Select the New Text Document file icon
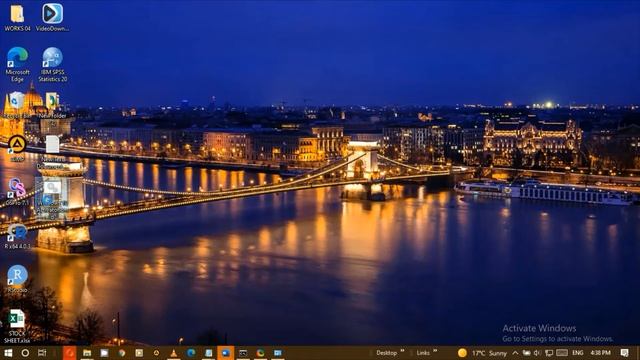640x360 pixels. [53, 153]
